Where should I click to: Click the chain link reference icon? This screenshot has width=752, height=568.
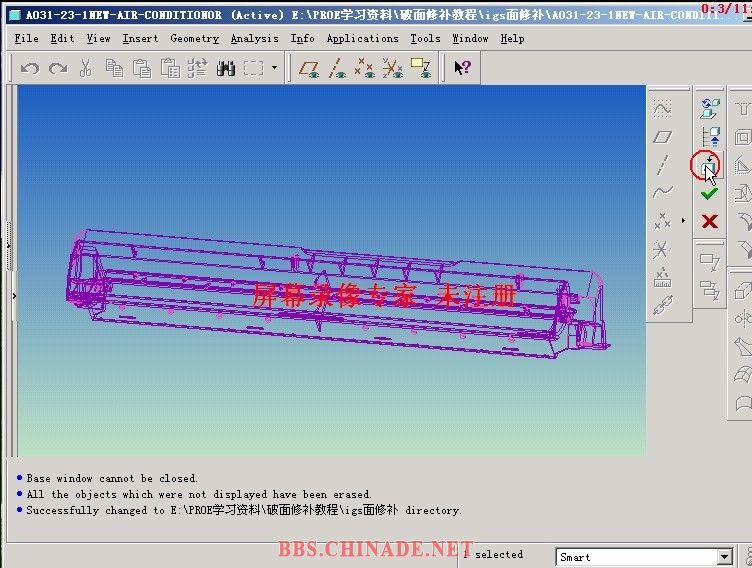(x=662, y=306)
